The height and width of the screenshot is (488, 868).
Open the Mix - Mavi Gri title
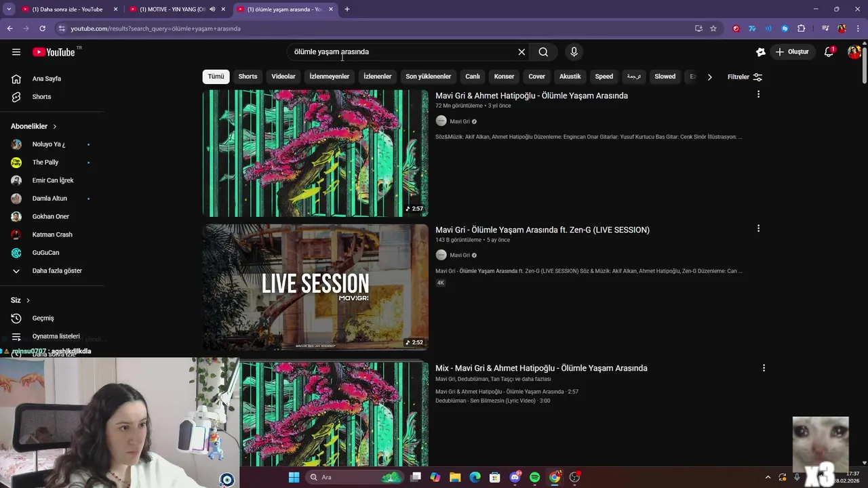[x=541, y=368]
